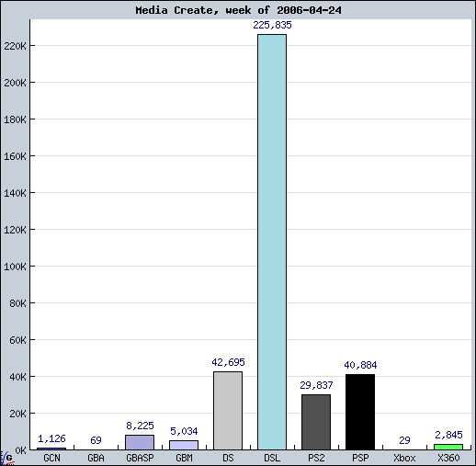Select the 42,695 value label

pos(228,362)
